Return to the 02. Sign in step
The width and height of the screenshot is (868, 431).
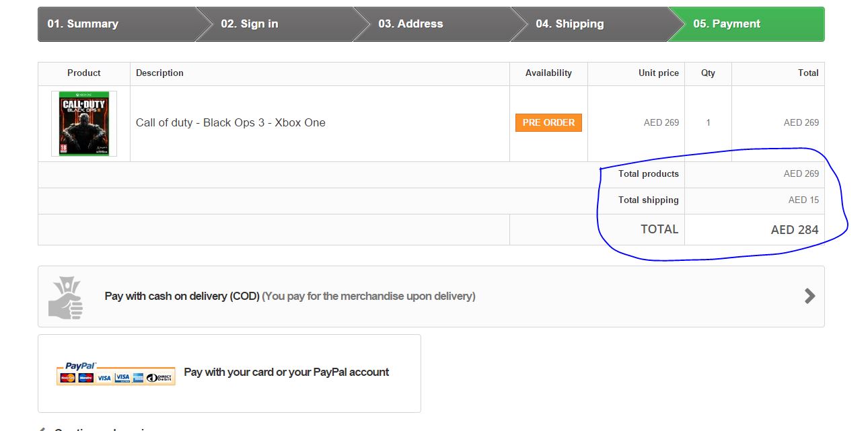pyautogui.click(x=250, y=24)
